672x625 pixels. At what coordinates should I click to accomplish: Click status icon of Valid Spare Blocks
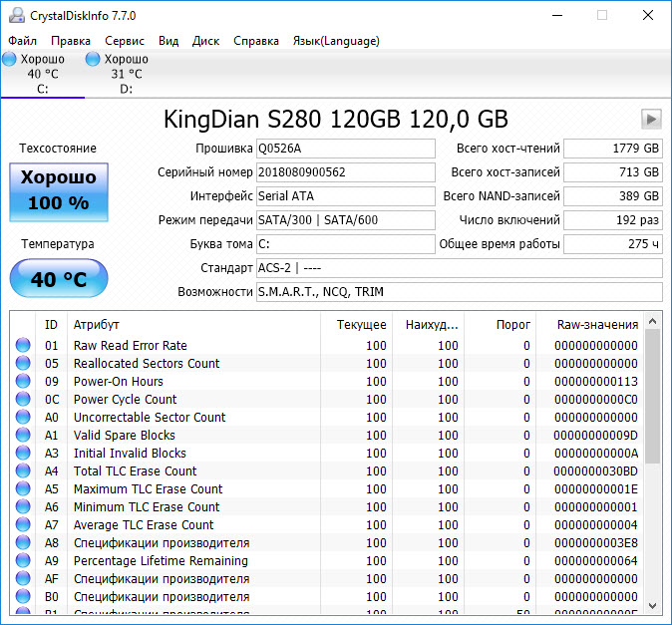[x=23, y=435]
